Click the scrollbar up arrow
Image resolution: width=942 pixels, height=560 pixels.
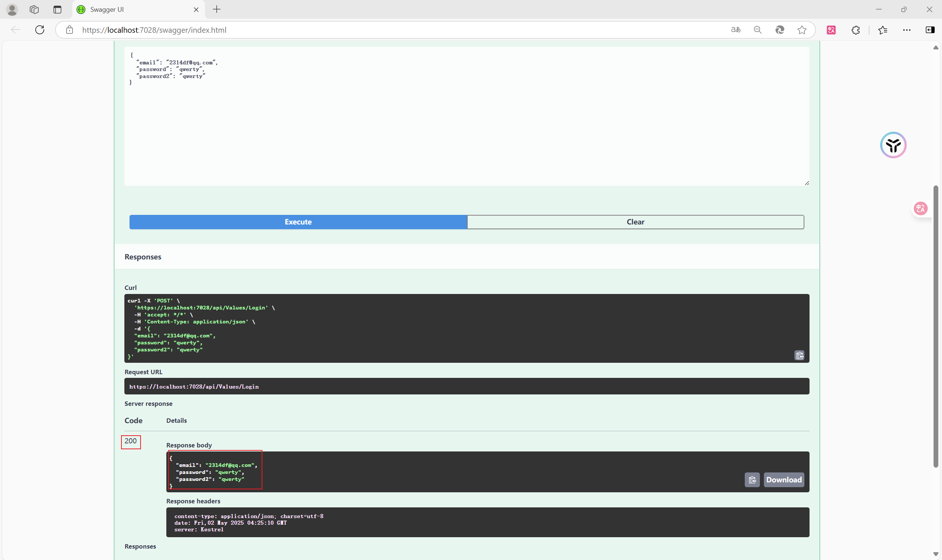tap(936, 47)
